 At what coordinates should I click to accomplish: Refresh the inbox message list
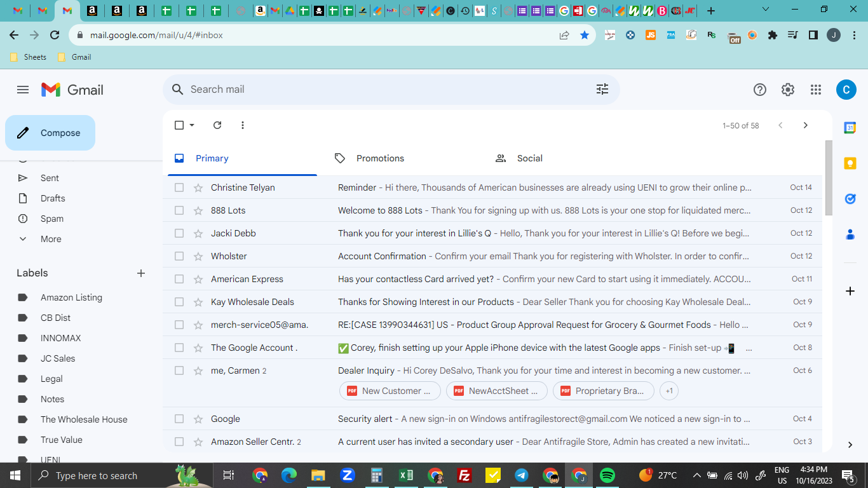coord(217,125)
